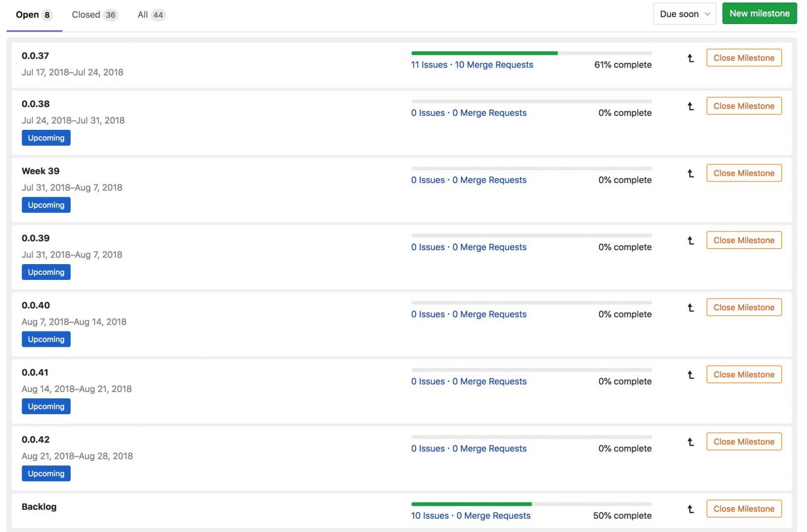Click the promote icon beside 0.0.41
The image size is (807, 532).
[690, 374]
